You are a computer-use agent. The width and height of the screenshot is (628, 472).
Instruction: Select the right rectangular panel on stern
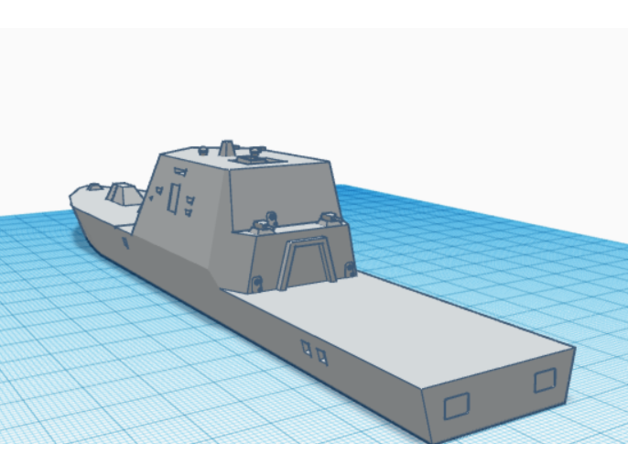(x=544, y=380)
